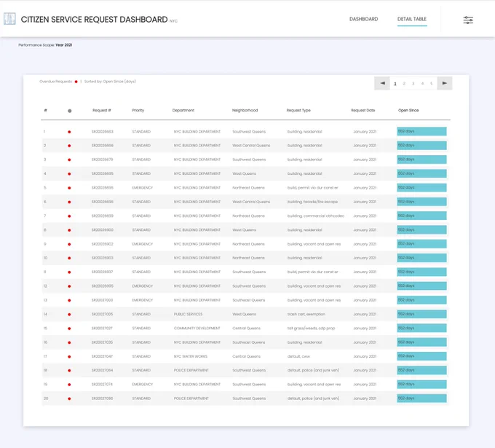This screenshot has width=495, height=448.
Task: Click 'EMERGENCY' priority in row 5
Action: tap(143, 188)
